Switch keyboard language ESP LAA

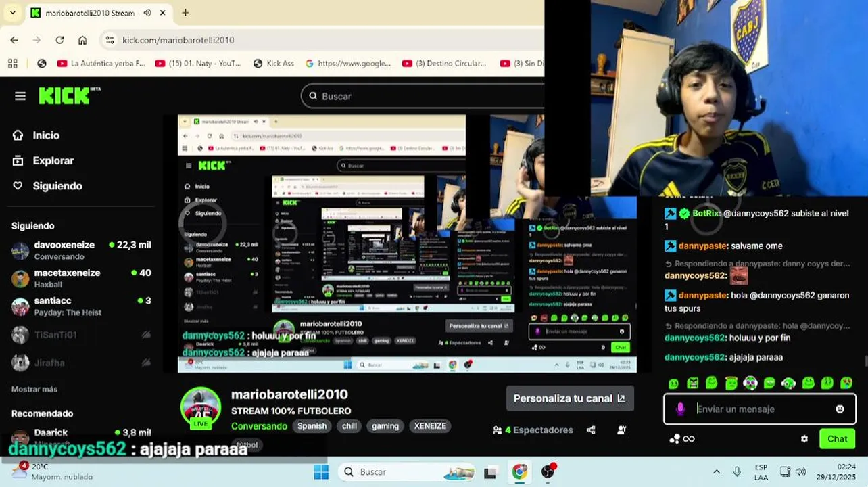tap(761, 472)
